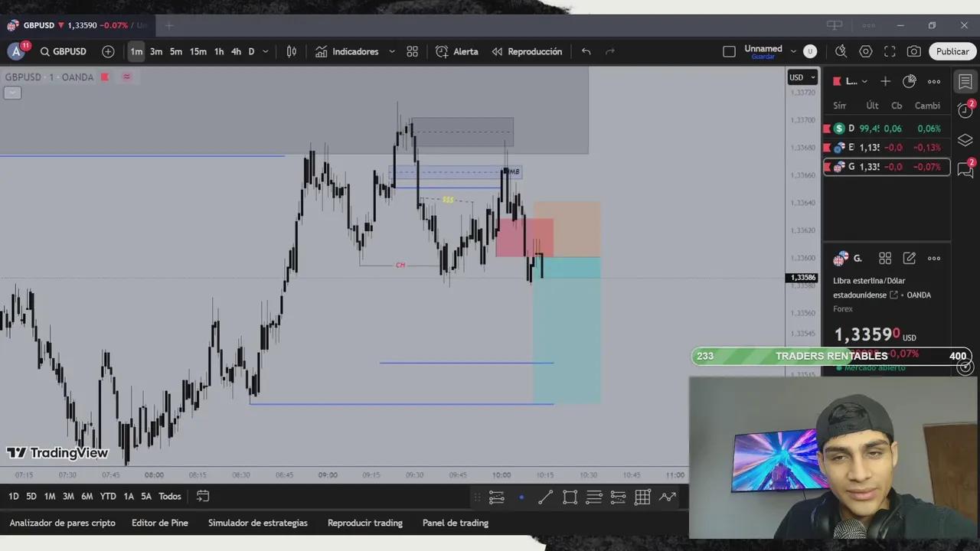
Task: Toggle fullscreen mode
Action: pyautogui.click(x=890, y=51)
